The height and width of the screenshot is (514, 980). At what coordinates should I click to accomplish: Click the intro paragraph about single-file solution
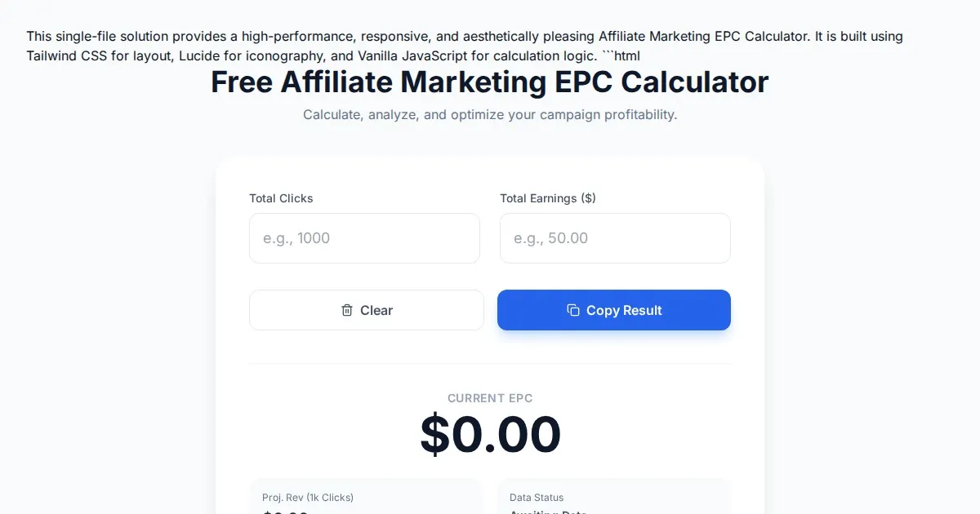[408, 37]
